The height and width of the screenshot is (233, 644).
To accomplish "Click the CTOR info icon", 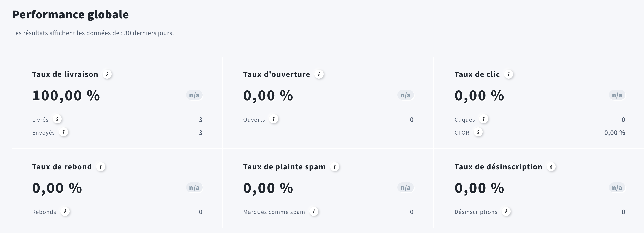I will [478, 132].
